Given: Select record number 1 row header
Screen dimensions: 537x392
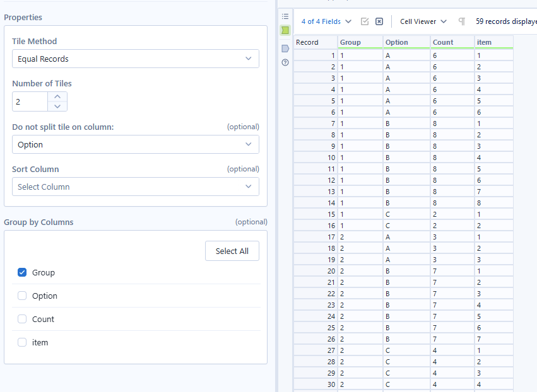Looking at the screenshot, I should point(316,55).
